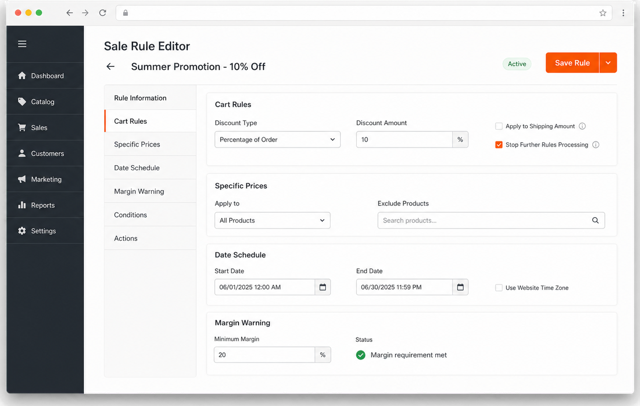Click the browser forward arrow

pos(85,13)
